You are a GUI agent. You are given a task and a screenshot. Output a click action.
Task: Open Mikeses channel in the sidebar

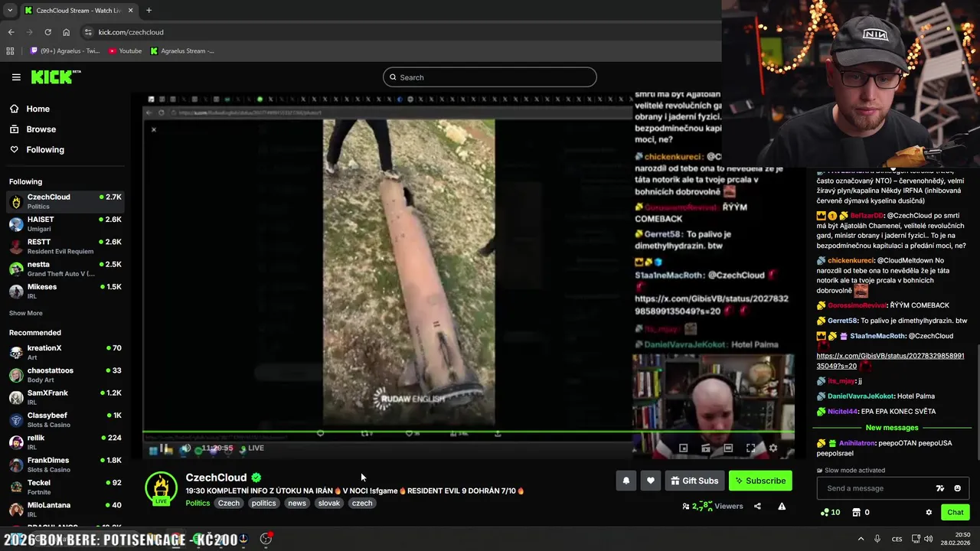pos(65,291)
